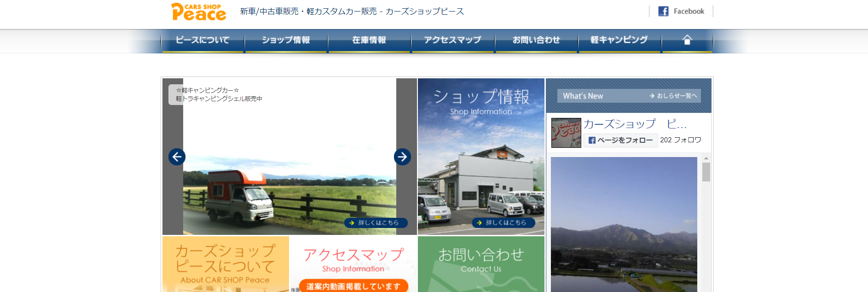Click 詳しくはこちら button on camping car slide
868x292 pixels.
(x=376, y=223)
